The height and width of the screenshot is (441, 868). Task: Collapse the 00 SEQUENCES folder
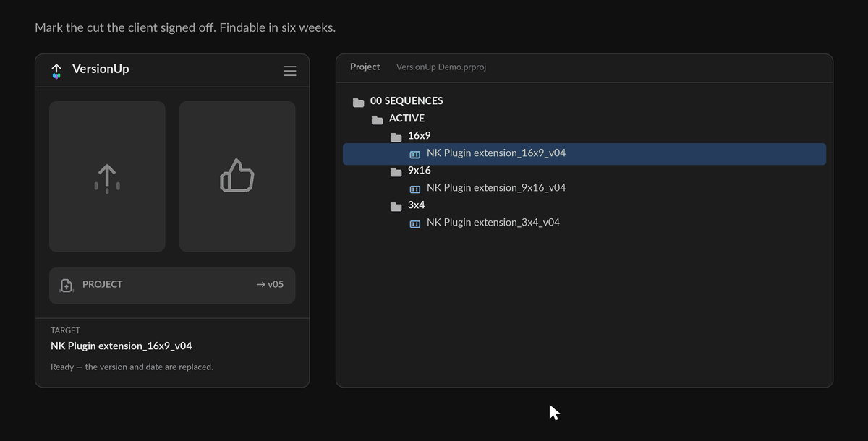click(x=358, y=102)
